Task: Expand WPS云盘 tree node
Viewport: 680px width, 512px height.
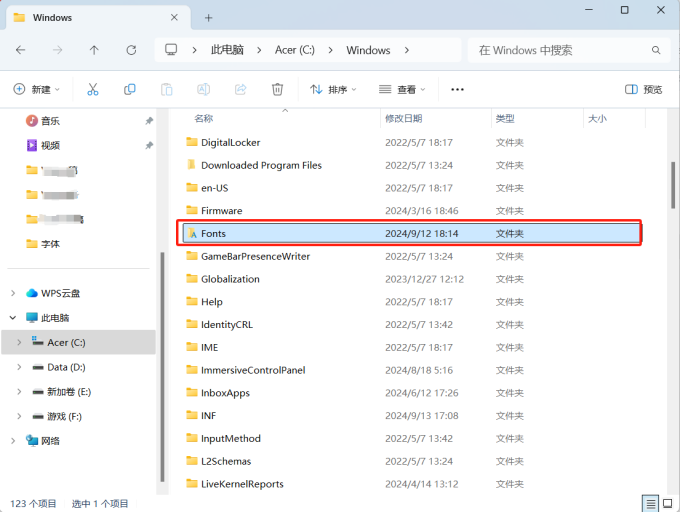Action: point(13,293)
